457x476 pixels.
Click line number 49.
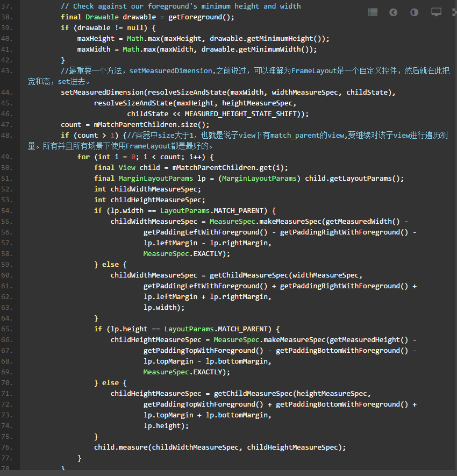tap(6, 157)
